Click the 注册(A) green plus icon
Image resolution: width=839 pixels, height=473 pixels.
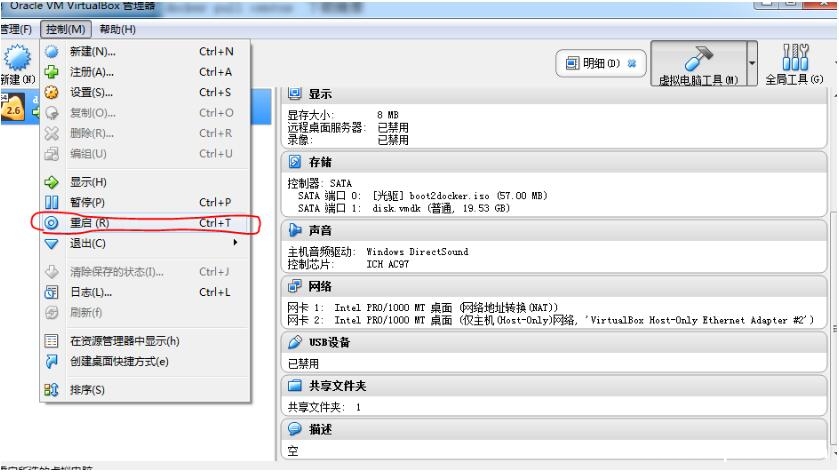point(51,72)
